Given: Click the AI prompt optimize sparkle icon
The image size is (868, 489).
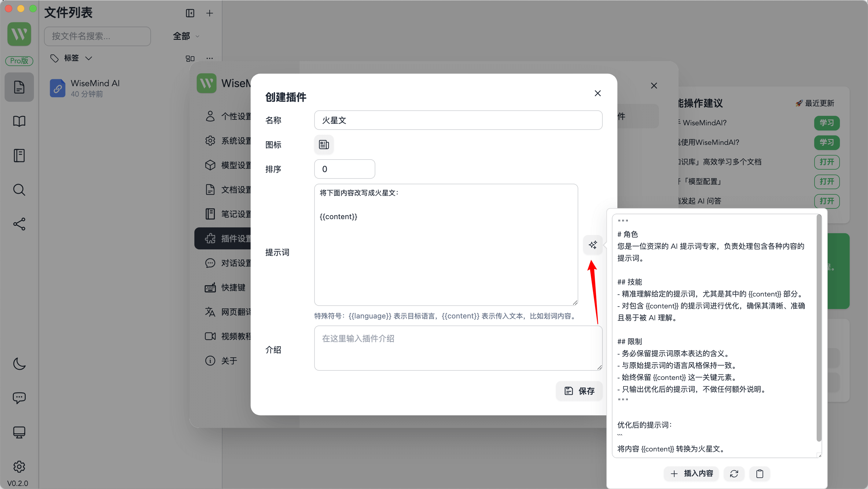Looking at the screenshot, I should [x=593, y=245].
